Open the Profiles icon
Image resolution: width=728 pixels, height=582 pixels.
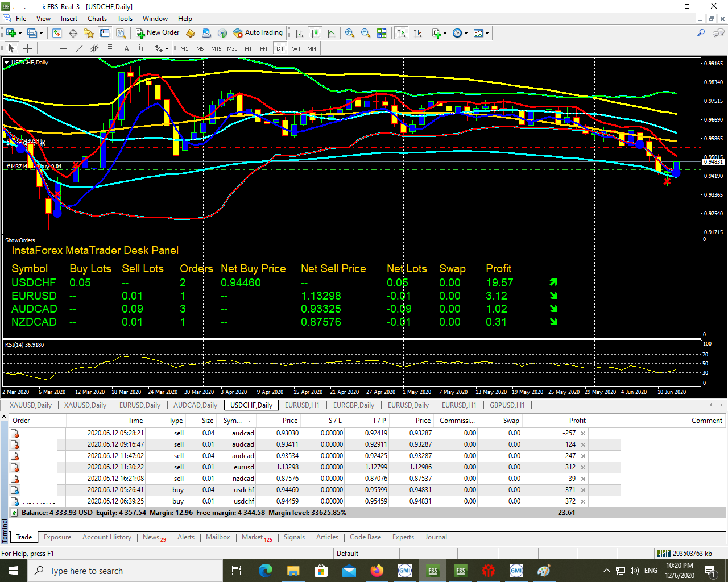32,33
